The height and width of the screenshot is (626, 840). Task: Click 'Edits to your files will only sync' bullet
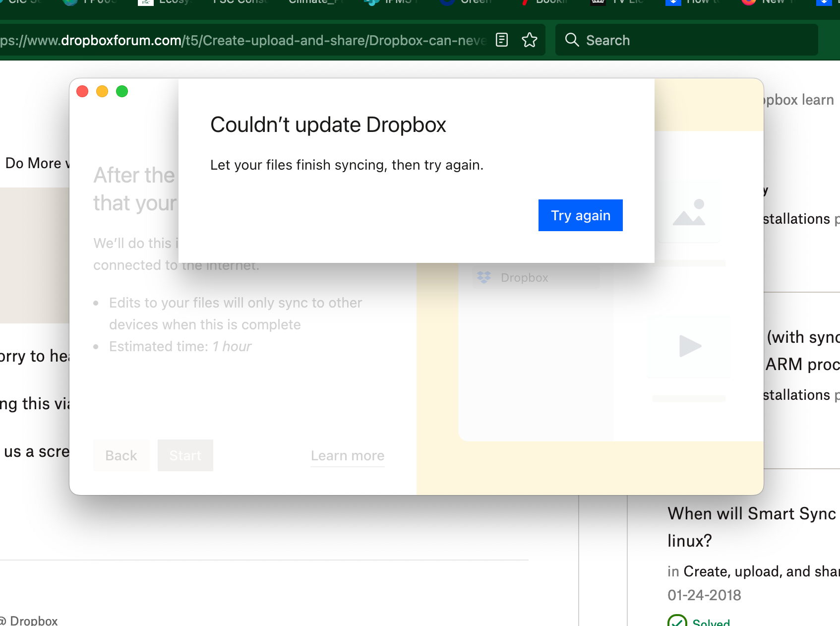coord(236,313)
